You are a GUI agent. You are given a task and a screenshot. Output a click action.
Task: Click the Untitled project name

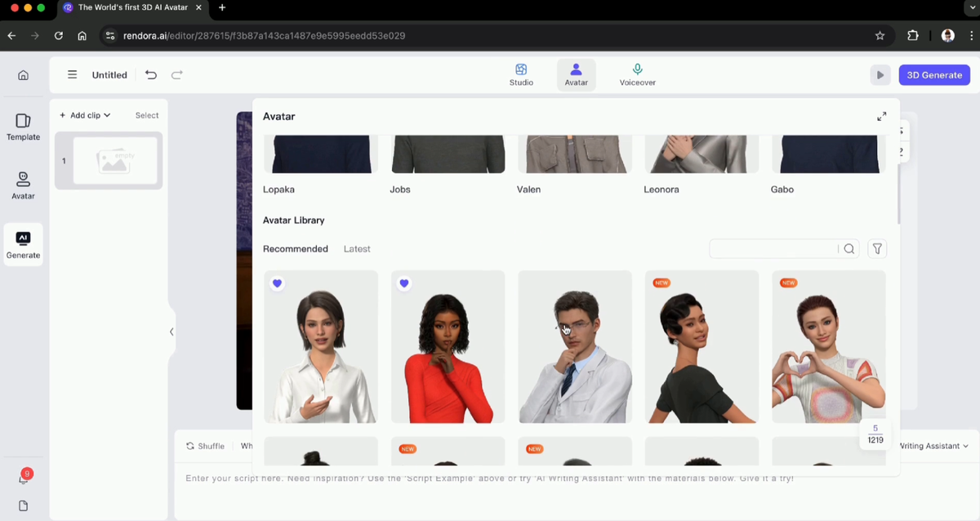pyautogui.click(x=109, y=75)
